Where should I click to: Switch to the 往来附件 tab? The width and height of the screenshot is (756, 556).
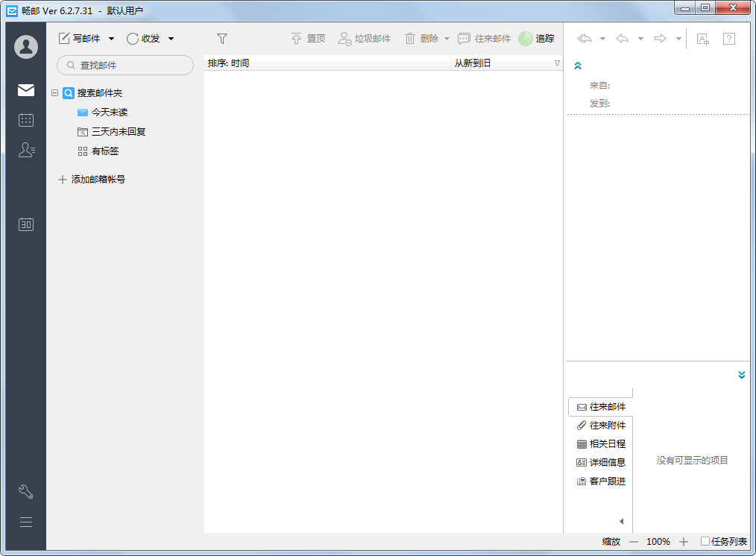pos(601,426)
